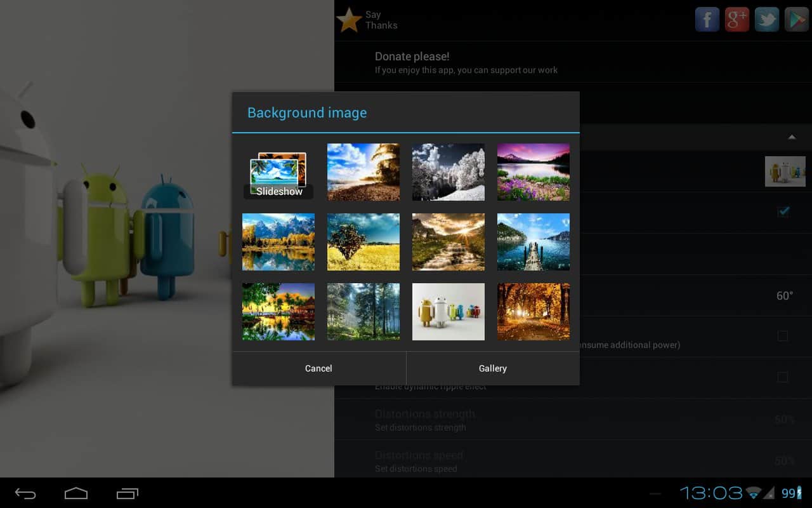This screenshot has height=508, width=812.
Task: Open the Facebook share icon
Action: pos(707,20)
